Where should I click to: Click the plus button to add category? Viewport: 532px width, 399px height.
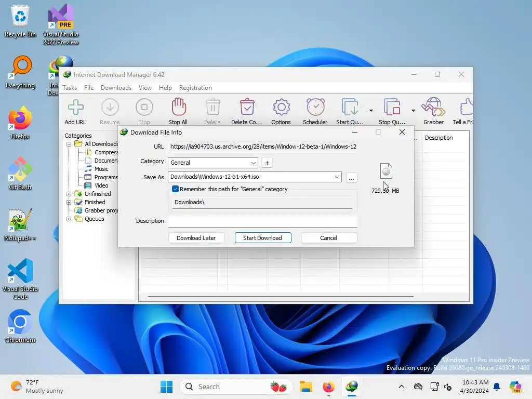[267, 163]
